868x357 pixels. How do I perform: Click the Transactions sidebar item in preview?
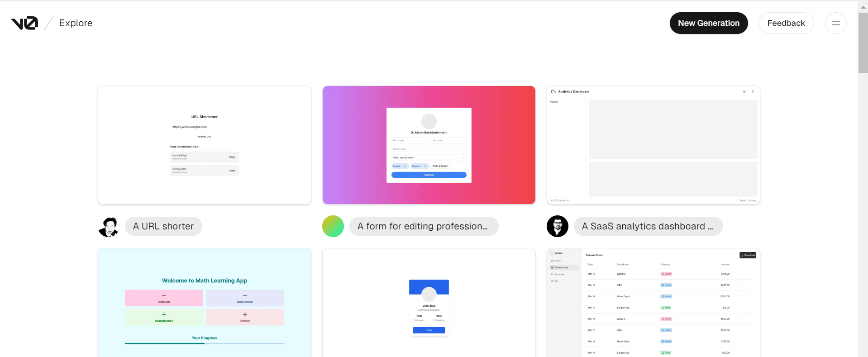click(564, 267)
